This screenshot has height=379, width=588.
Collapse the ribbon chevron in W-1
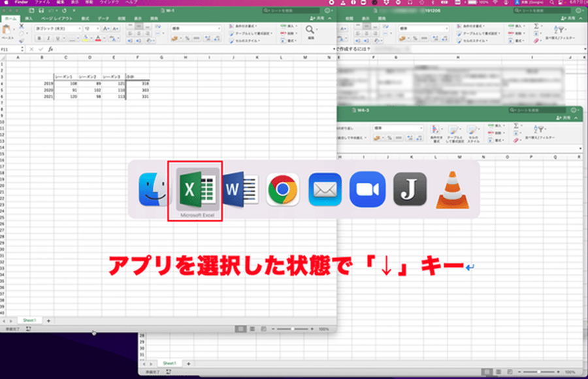[x=330, y=18]
